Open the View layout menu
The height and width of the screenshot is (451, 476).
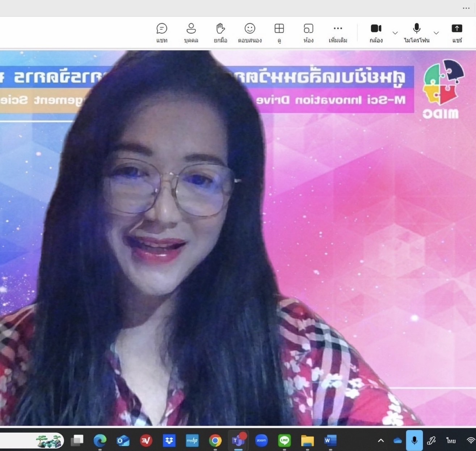click(279, 33)
